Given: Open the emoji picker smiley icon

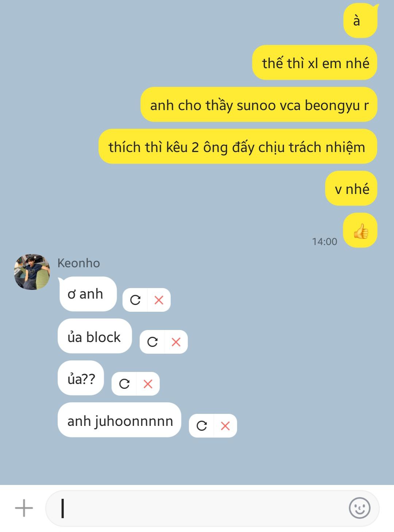Looking at the screenshot, I should [359, 508].
